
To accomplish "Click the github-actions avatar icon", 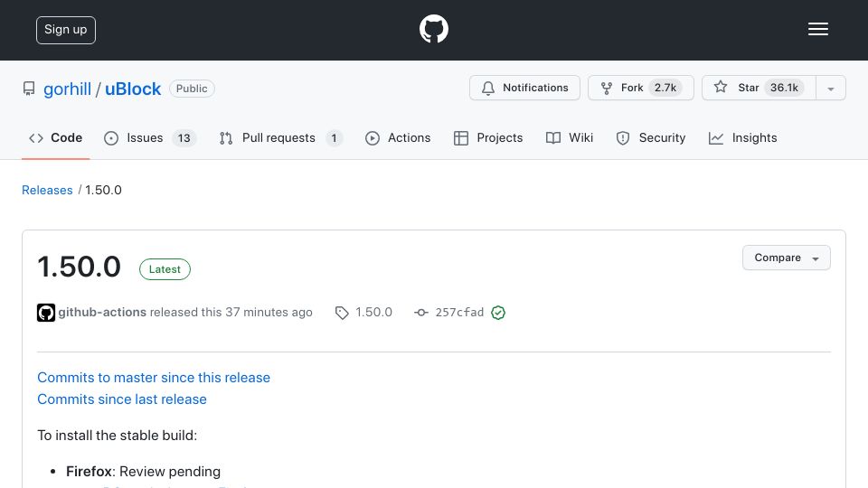I will (x=46, y=313).
